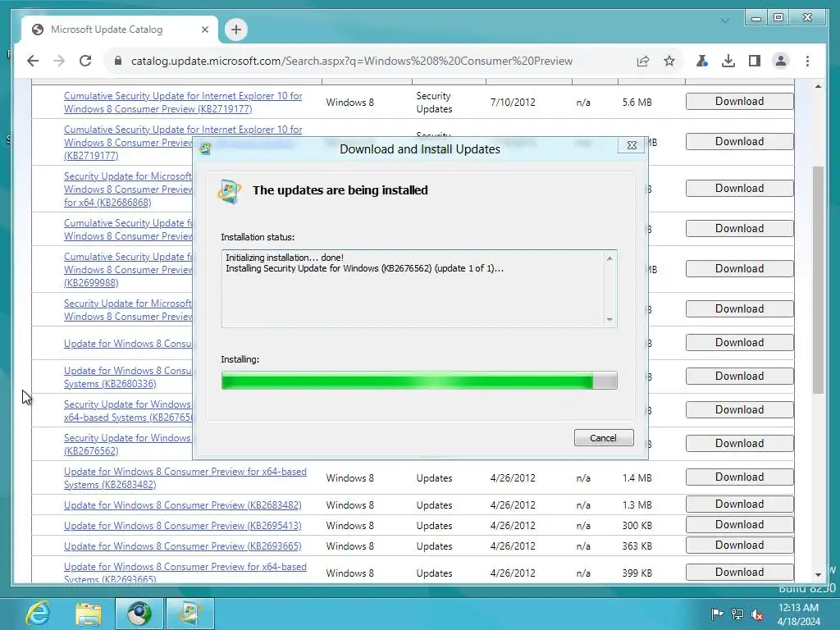Click the browser forward arrow
This screenshot has height=630, width=840.
pyautogui.click(x=59, y=61)
